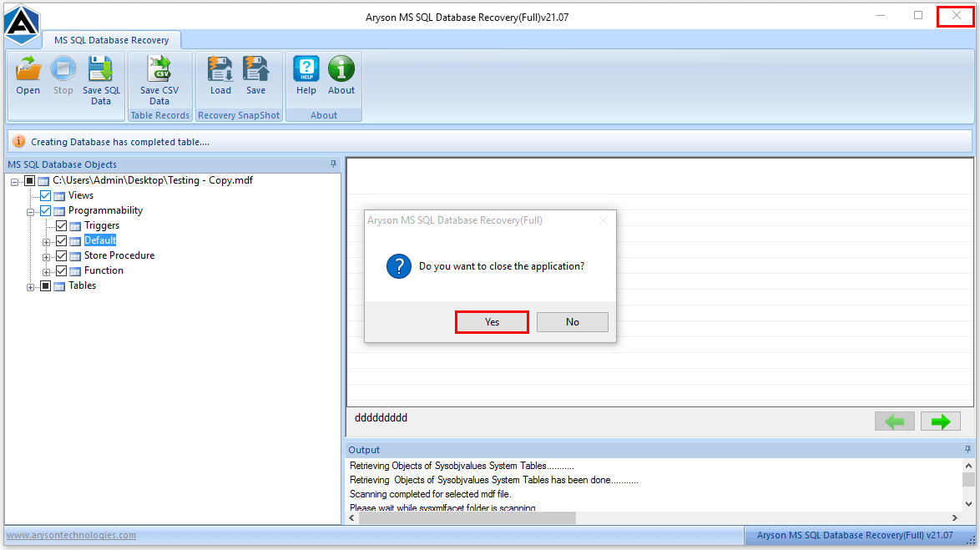This screenshot has width=980, height=550.
Task: Uncheck the Triggers checkbox
Action: click(x=61, y=225)
